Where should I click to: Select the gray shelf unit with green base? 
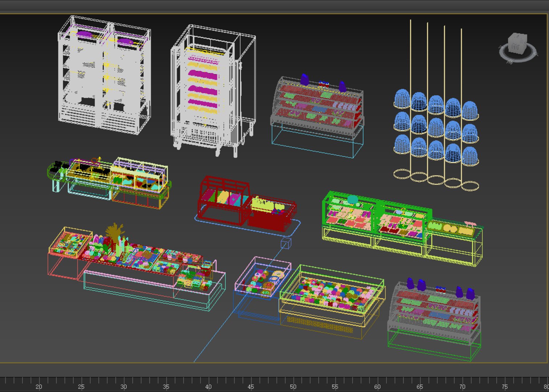[x=434, y=319]
